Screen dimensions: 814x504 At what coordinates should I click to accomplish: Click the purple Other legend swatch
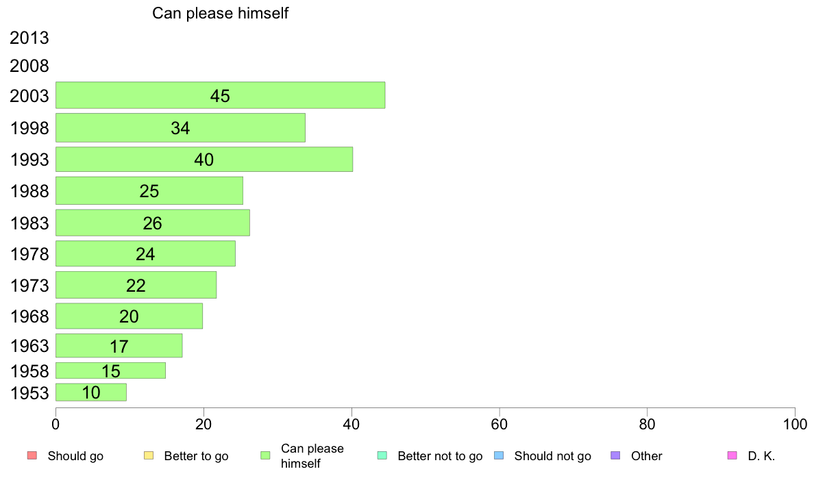point(616,456)
